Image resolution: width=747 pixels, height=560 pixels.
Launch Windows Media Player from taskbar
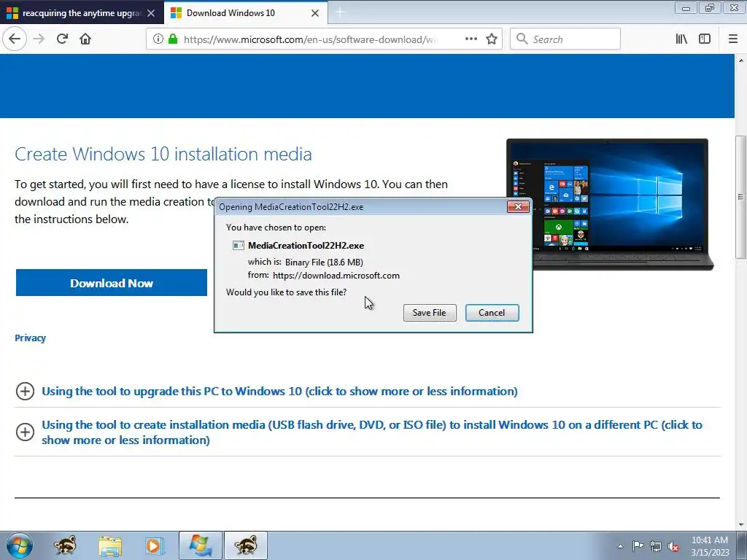tap(154, 545)
